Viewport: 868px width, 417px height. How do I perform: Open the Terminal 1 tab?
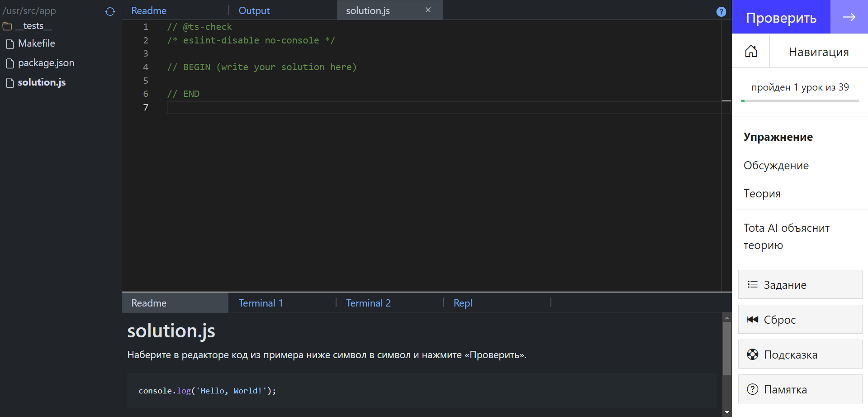click(261, 303)
